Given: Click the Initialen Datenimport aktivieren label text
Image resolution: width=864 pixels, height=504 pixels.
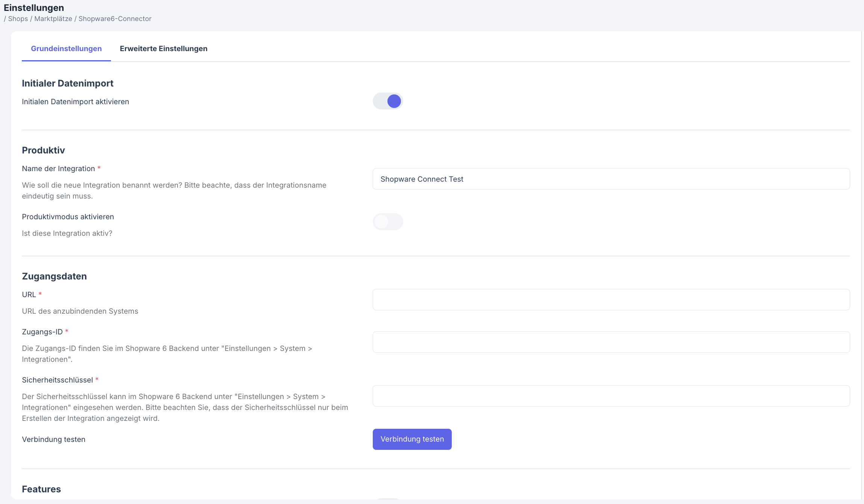Looking at the screenshot, I should [x=75, y=102].
